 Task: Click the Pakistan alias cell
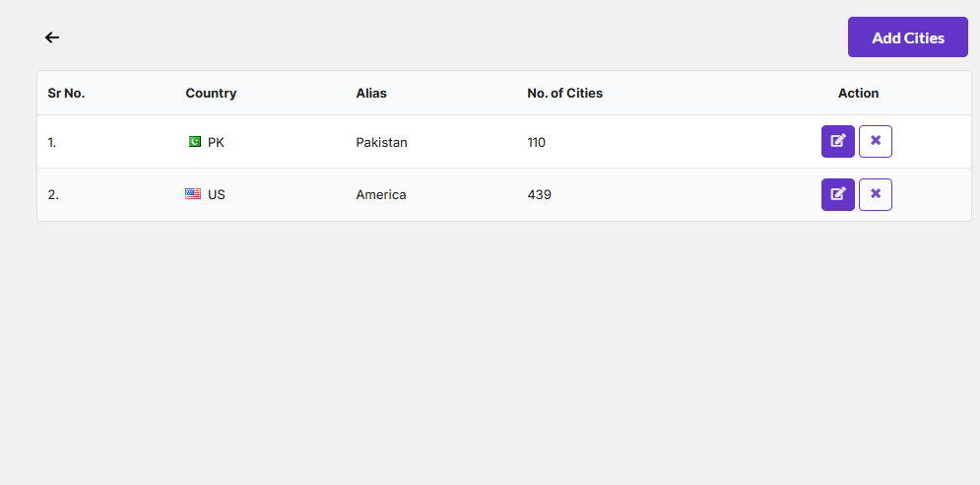pyautogui.click(x=381, y=142)
